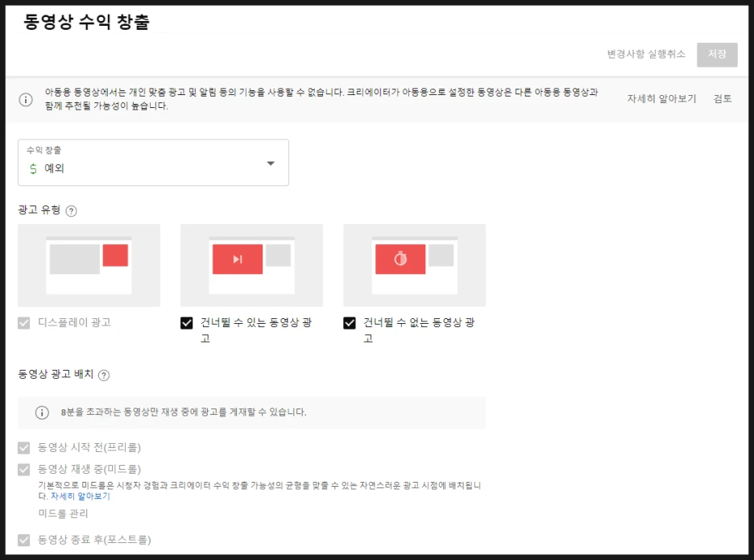
Task: Click the display ad preview image
Action: point(89,264)
